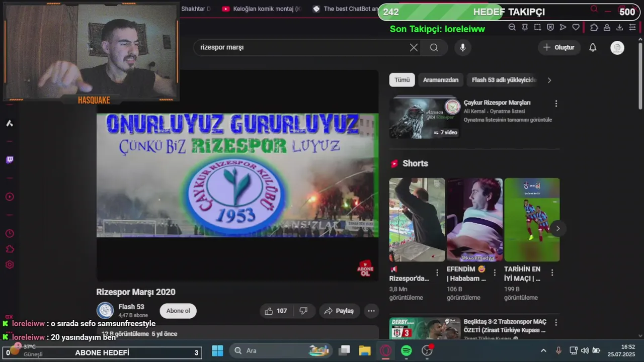Image resolution: width=644 pixels, height=362 pixels.
Task: Open the browser downloads icon
Action: (620, 27)
